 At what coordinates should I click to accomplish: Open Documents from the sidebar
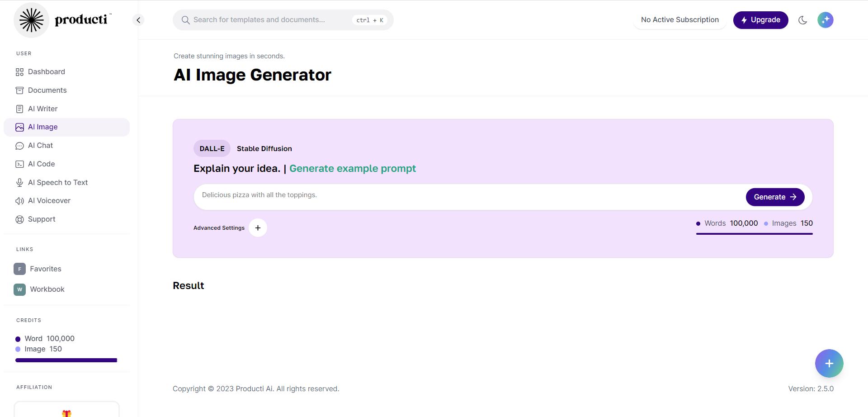[47, 90]
